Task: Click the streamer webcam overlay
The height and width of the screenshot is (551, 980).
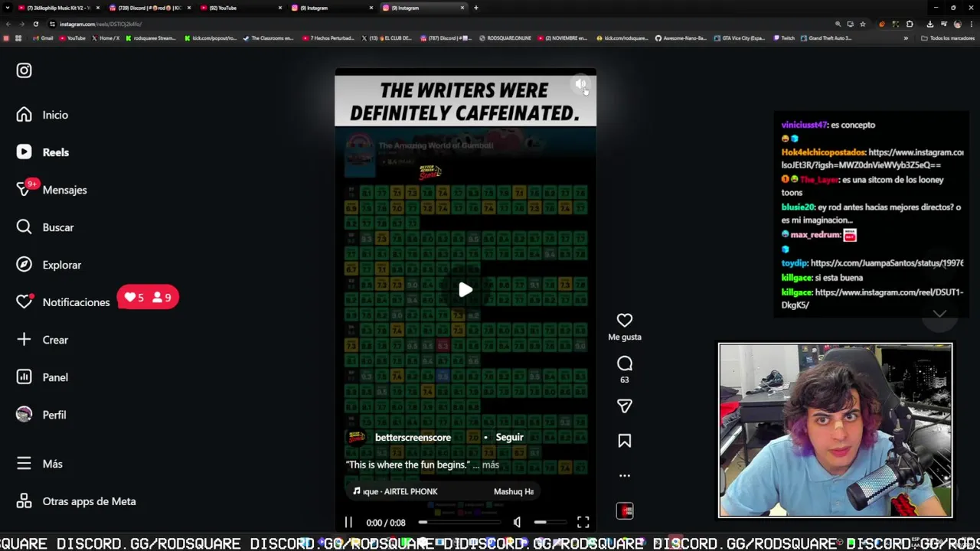Action: (835, 430)
